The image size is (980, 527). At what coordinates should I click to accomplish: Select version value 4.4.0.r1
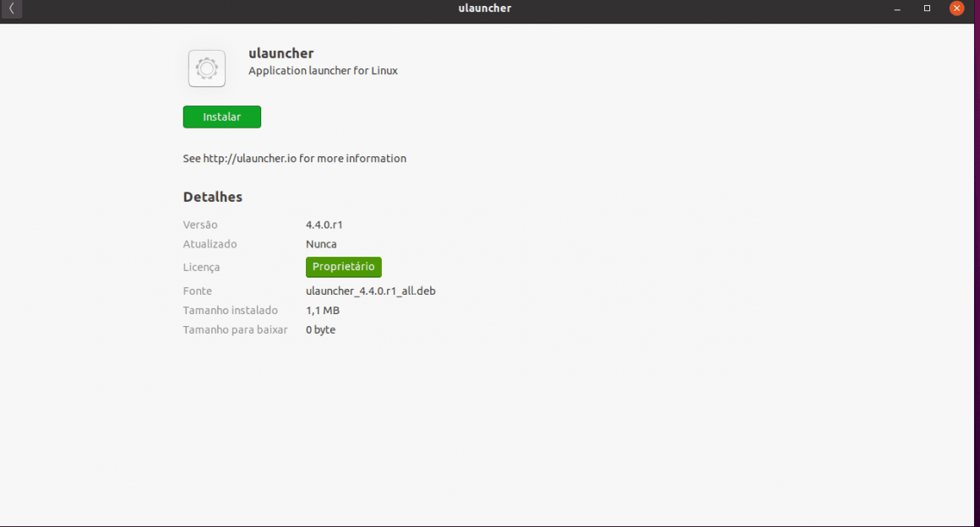[324, 225]
